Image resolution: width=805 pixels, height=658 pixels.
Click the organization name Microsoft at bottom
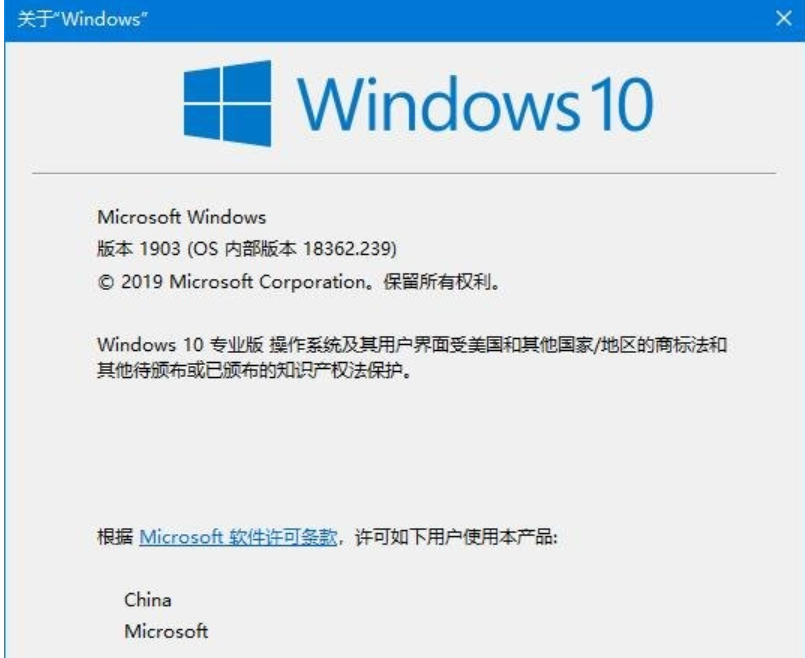[166, 631]
